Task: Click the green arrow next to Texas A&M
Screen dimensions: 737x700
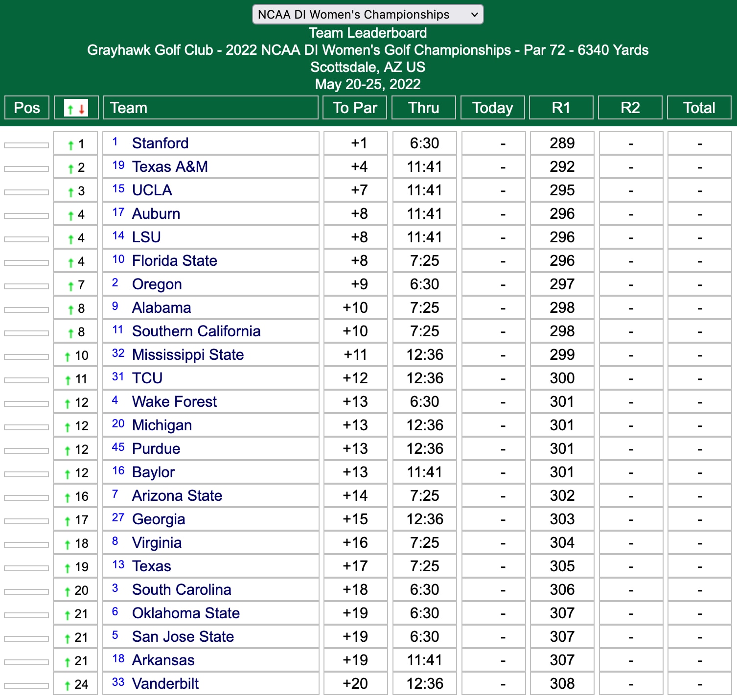Action: tap(71, 168)
